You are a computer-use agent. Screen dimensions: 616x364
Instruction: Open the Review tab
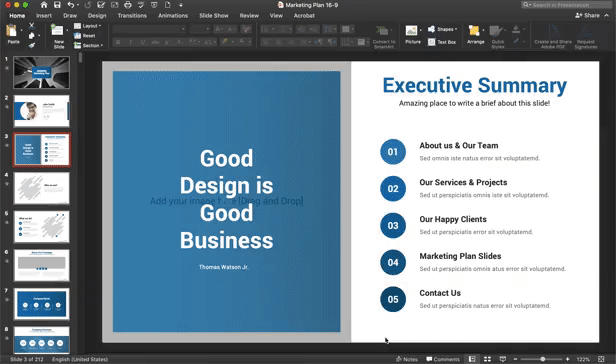pyautogui.click(x=249, y=16)
